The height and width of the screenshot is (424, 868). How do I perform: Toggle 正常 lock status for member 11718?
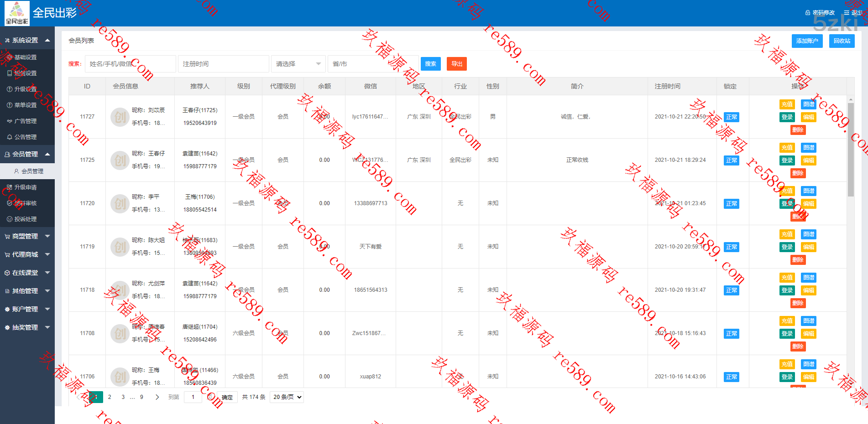(731, 290)
